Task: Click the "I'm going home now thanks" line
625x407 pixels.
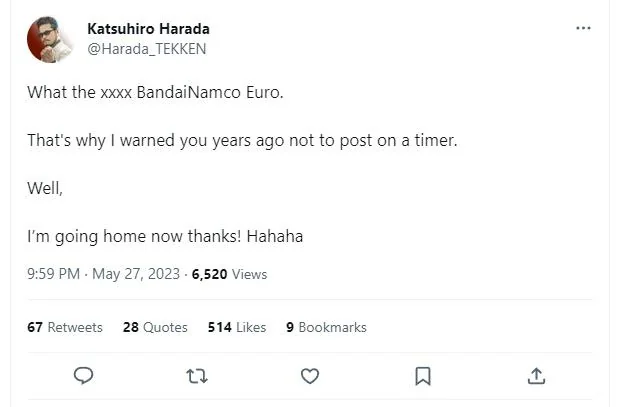Action: (x=165, y=237)
